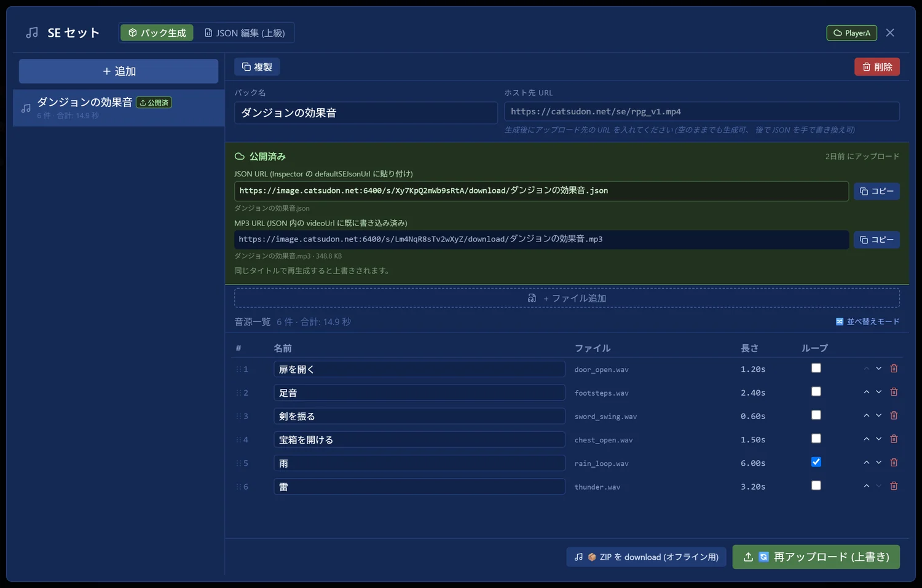The image size is (922, 588).
Task: Delete the 足音 sound row
Action: coord(894,392)
